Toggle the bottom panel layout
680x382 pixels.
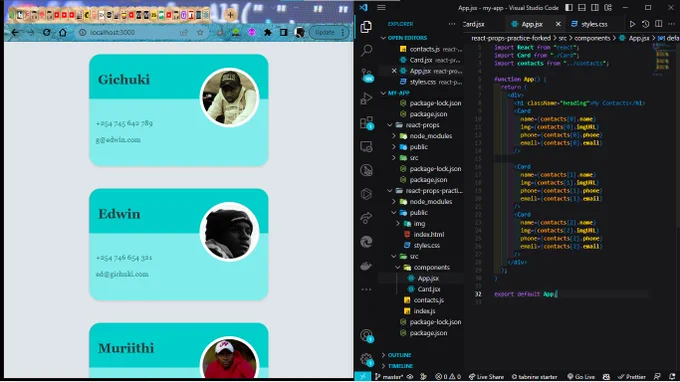pos(582,7)
